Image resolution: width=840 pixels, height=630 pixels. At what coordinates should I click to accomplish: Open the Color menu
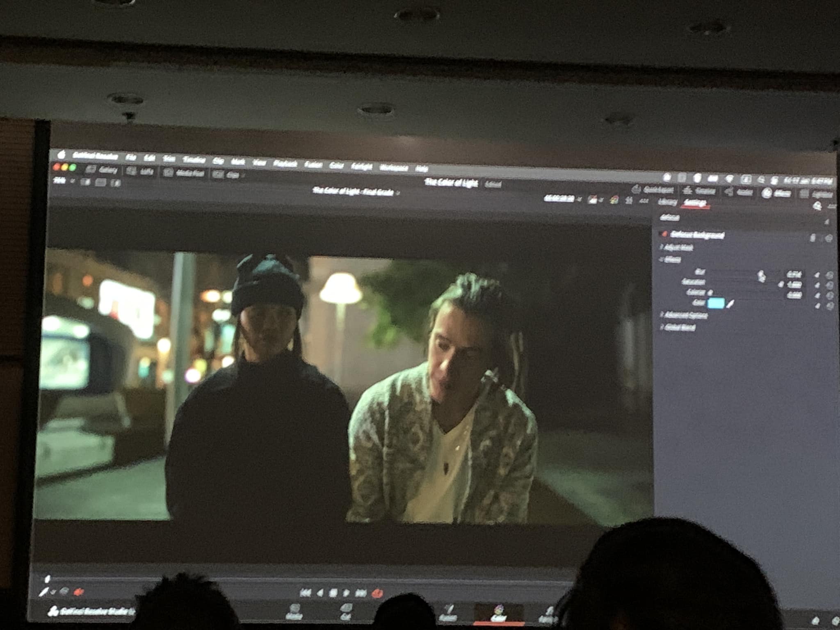point(336,165)
